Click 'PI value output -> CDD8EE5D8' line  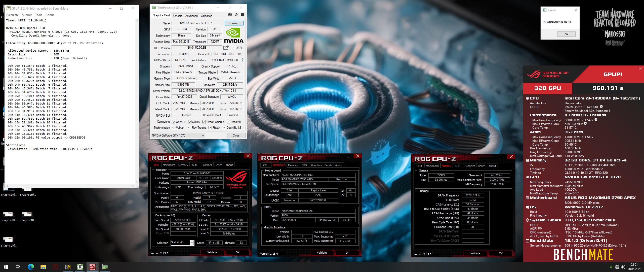pyautogui.click(x=47, y=138)
